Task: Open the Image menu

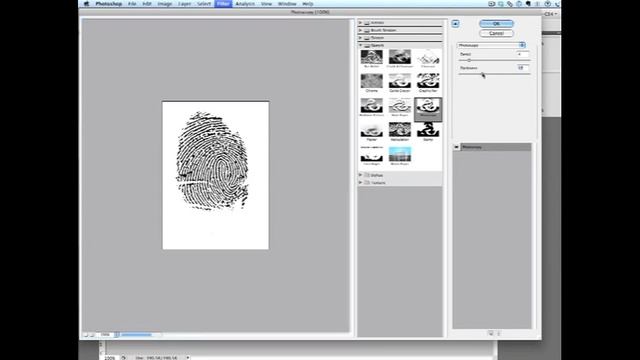Action: point(164,4)
